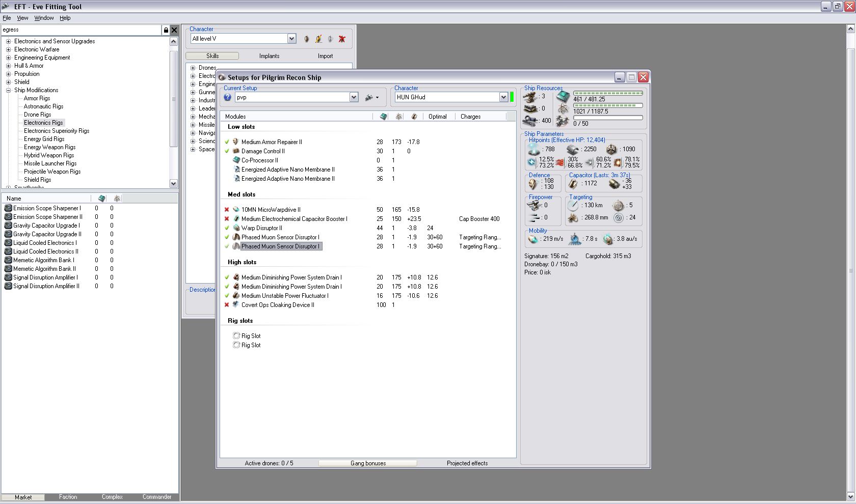This screenshot has height=504, width=856.
Task: Open the Window menu
Action: 44,18
